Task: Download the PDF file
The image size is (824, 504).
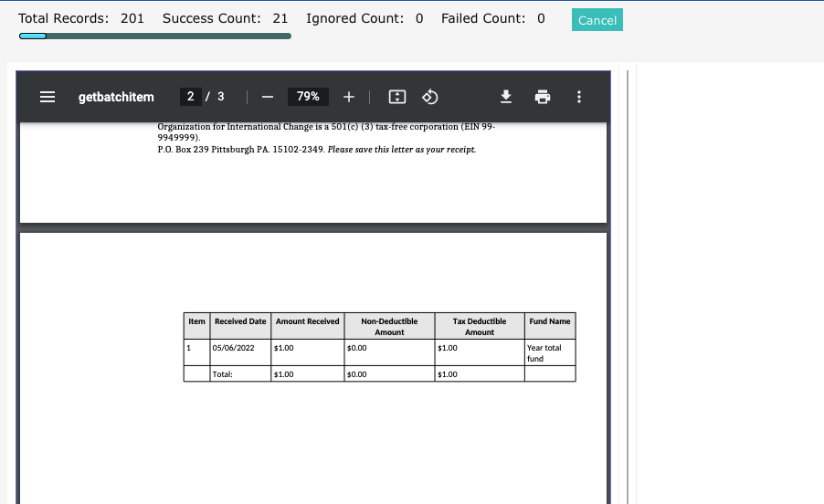Action: pos(505,97)
